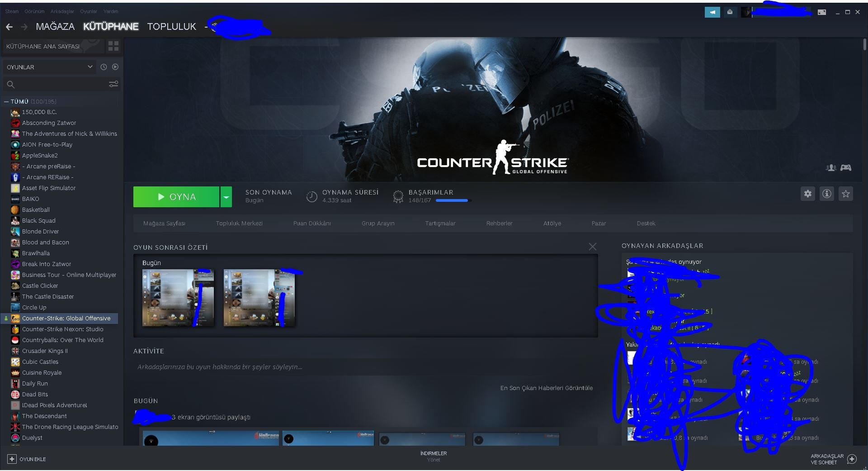Select Crusader Kings II in list
The width and height of the screenshot is (868, 471).
click(45, 351)
